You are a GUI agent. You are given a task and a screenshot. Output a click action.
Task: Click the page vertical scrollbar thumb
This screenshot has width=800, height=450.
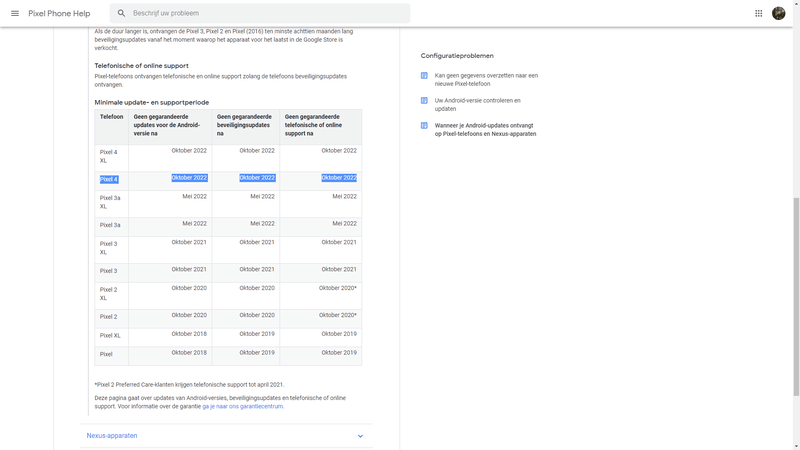[796, 297]
